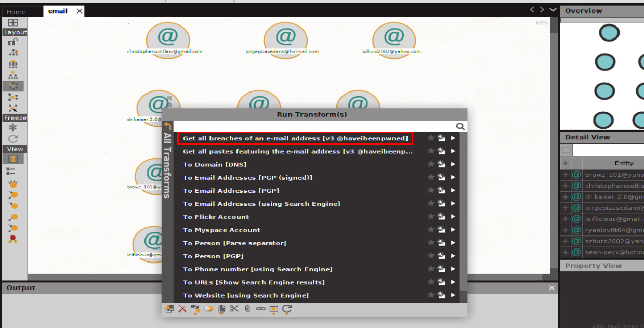Click the Entity column header
The width and height of the screenshot is (644, 328).
(x=624, y=163)
